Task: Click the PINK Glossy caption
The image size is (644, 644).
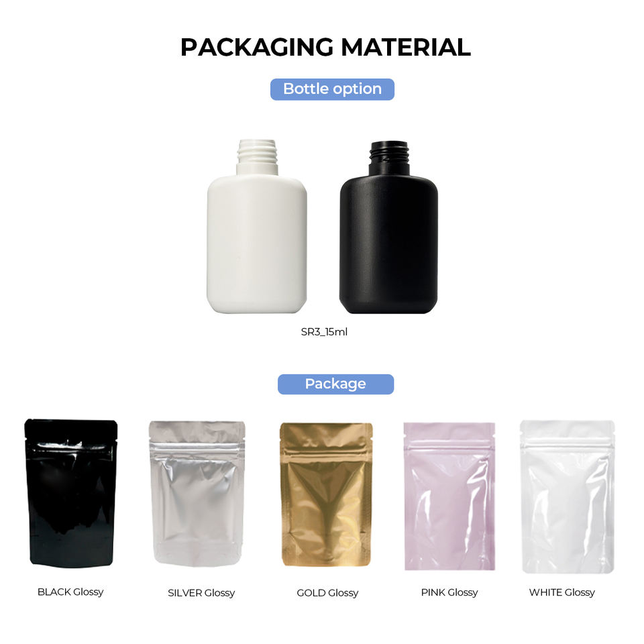Action: (449, 592)
